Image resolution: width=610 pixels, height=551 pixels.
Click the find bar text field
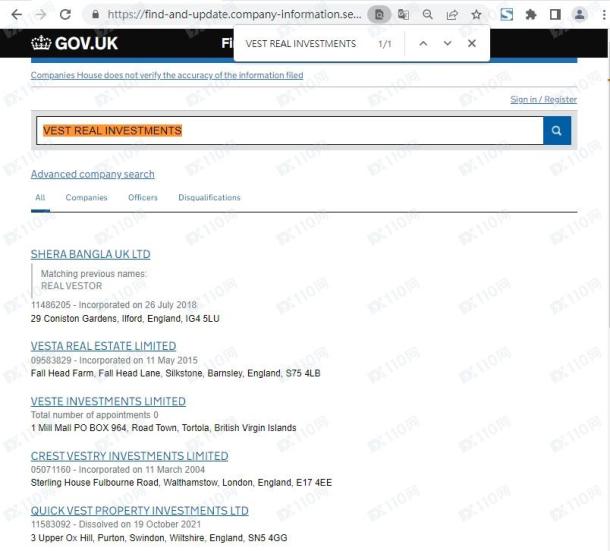pyautogui.click(x=303, y=44)
